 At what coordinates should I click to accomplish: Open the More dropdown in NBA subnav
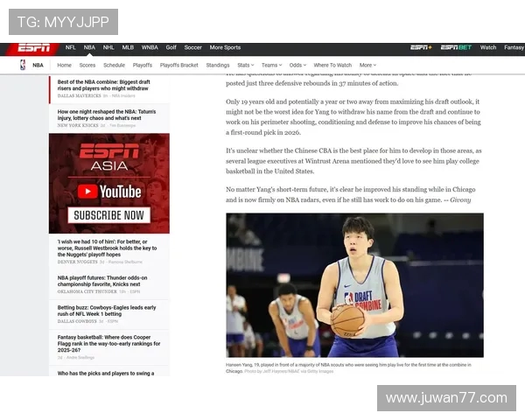[x=367, y=65]
